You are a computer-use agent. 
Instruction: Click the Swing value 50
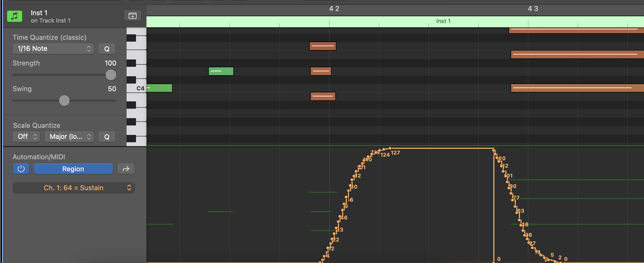click(x=112, y=89)
